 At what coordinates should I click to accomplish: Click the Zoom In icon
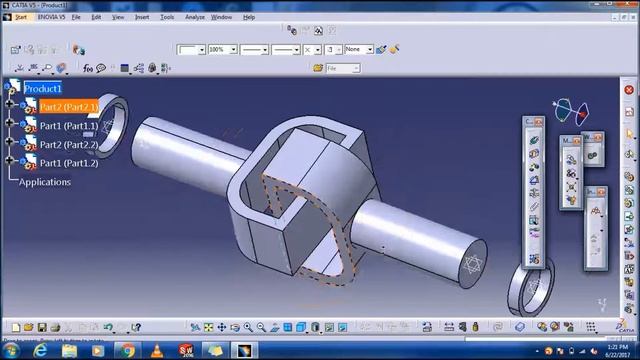(248, 327)
